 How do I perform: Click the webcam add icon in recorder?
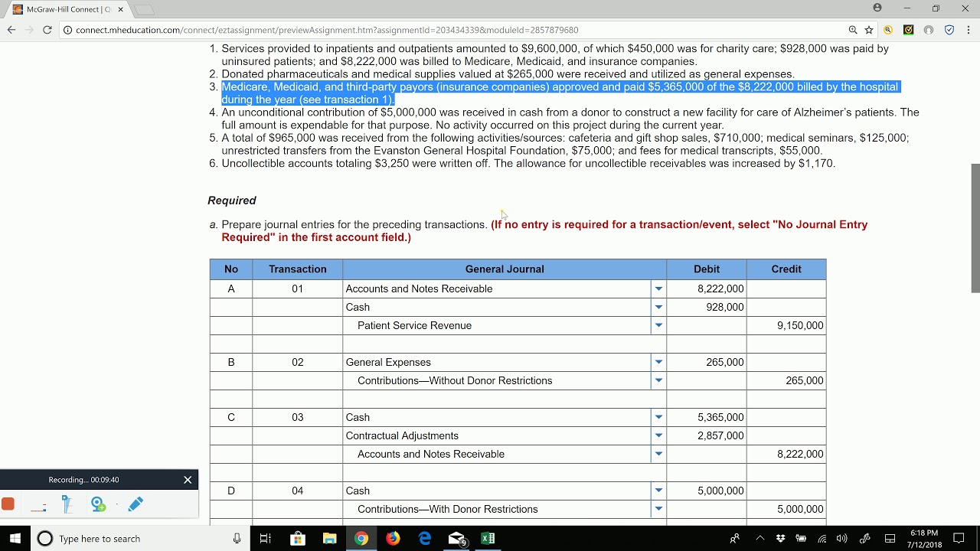pos(98,504)
